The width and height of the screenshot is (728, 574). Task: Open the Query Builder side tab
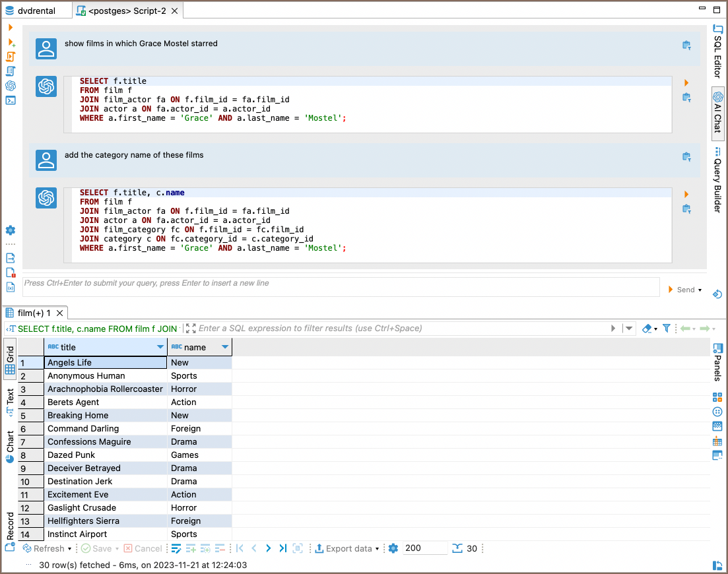(x=717, y=180)
